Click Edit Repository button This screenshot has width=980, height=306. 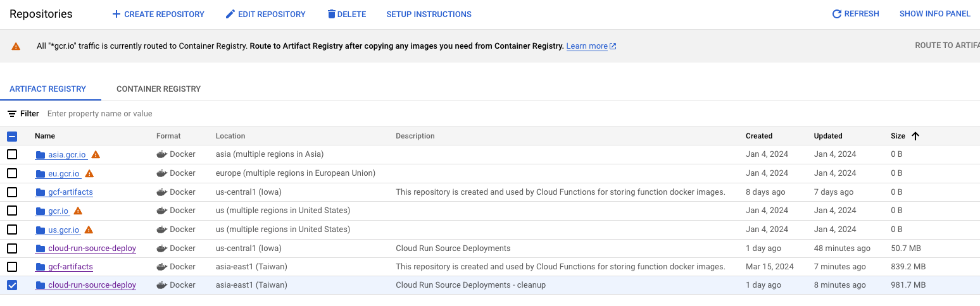(265, 14)
